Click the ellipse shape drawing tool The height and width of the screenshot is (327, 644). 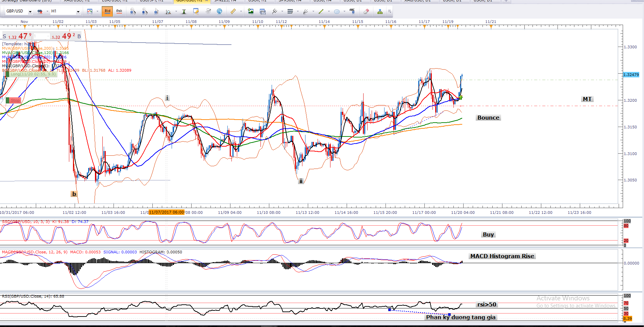(x=337, y=11)
